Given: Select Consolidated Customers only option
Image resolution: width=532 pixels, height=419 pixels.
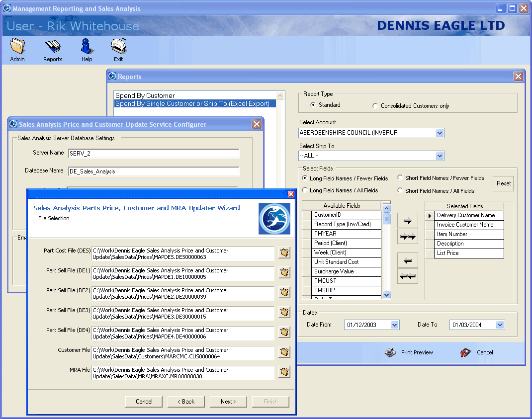Looking at the screenshot, I should pyautogui.click(x=375, y=106).
